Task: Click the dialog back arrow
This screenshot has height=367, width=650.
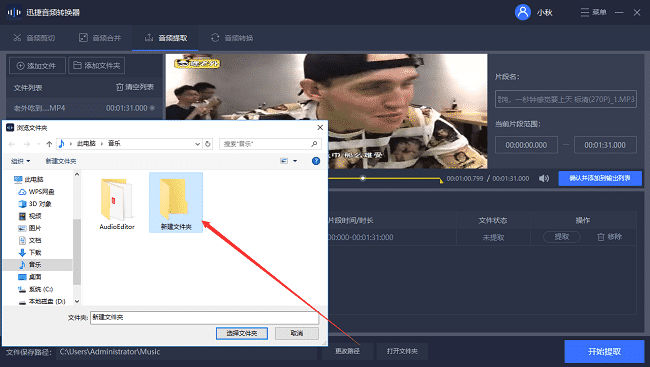Action: 12,144
